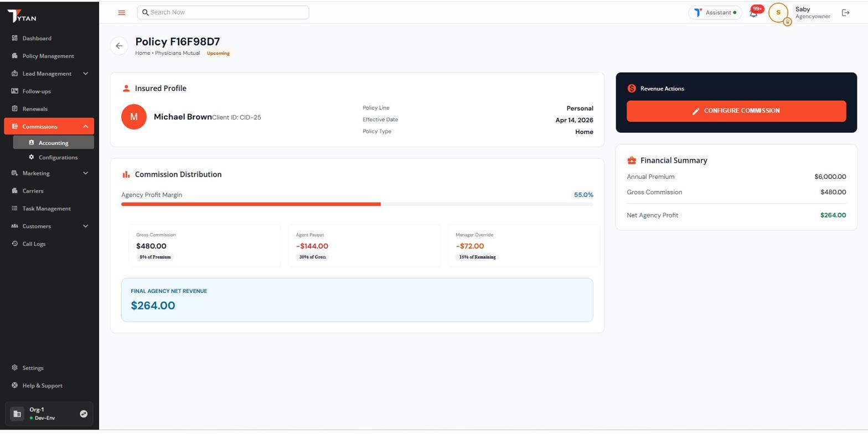
Task: Expand the Customers submenu
Action: click(x=85, y=226)
